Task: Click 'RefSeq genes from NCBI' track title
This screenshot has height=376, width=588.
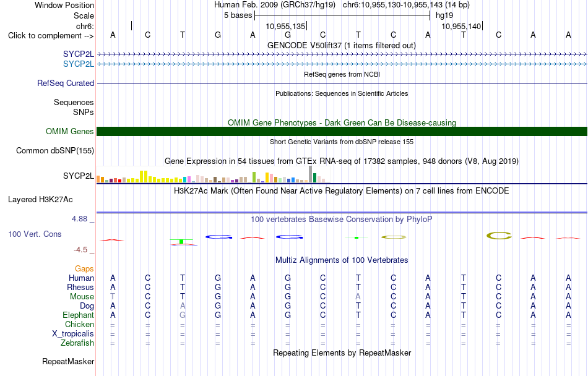Action: [342, 74]
